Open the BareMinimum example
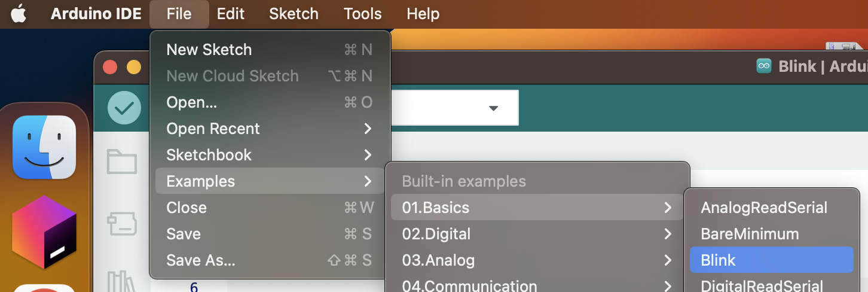 pyautogui.click(x=771, y=234)
